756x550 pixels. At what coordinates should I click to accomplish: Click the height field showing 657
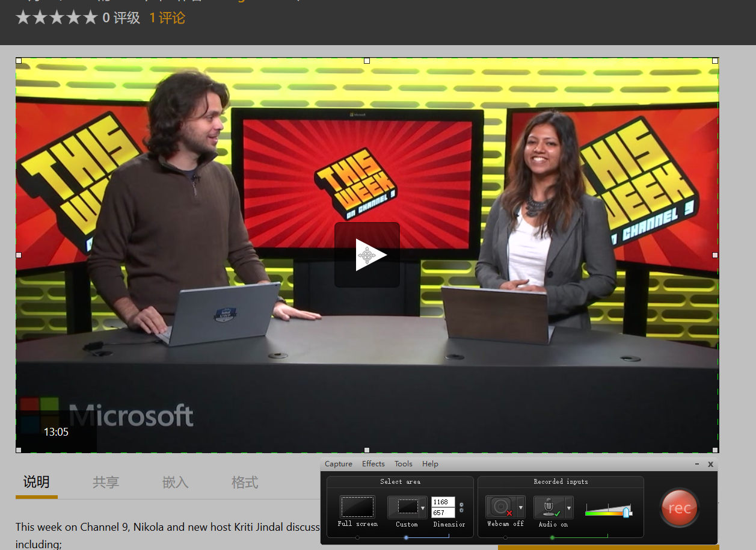[443, 513]
